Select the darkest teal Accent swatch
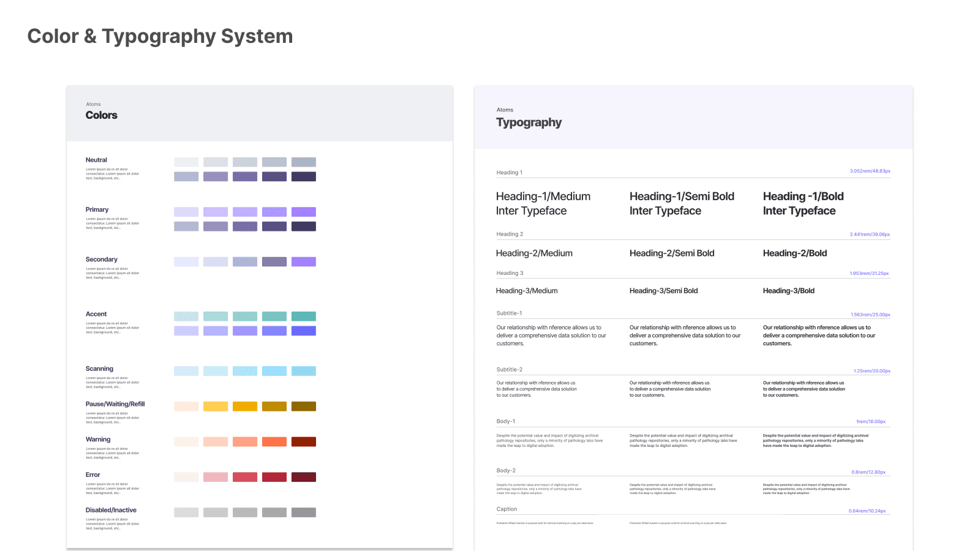The height and width of the screenshot is (551, 980). coord(304,317)
